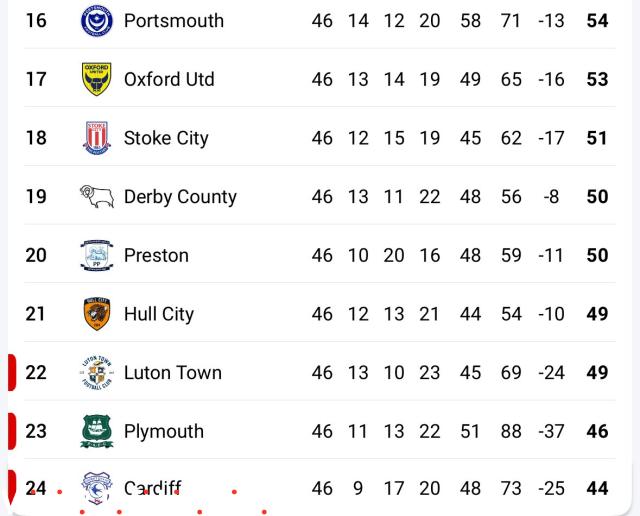Tap the Preston club crest
Screen dimensions: 640x516
(97, 255)
